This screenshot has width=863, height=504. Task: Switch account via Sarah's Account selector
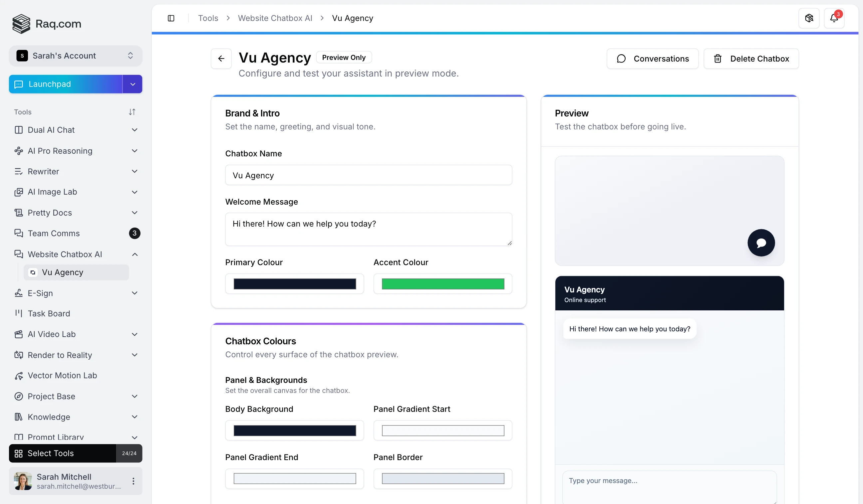coord(75,56)
